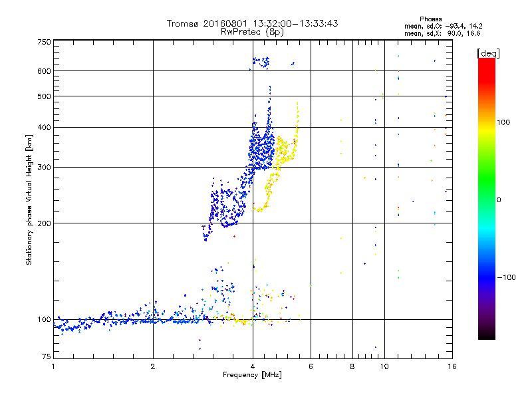Click x-axis tick label "1"

click(53, 366)
